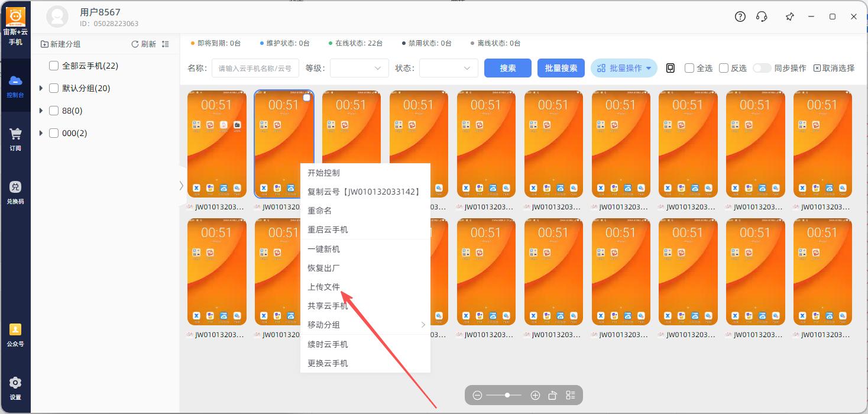
Task: Tick the 全选 select-all checkbox
Action: pyautogui.click(x=689, y=68)
